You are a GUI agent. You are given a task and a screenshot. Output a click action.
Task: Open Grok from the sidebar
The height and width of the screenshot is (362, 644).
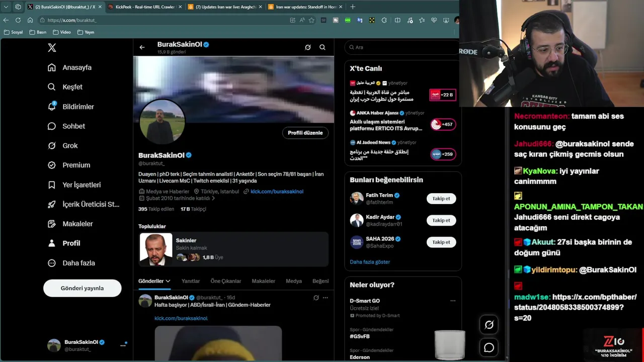(x=62, y=146)
